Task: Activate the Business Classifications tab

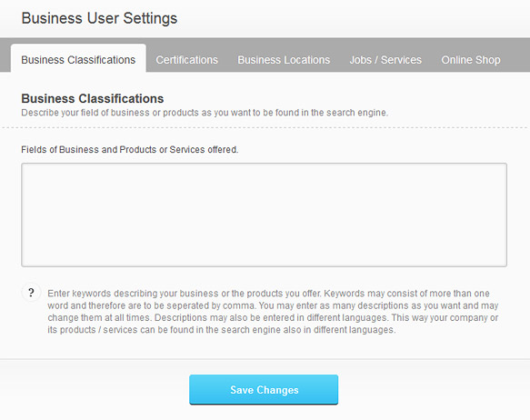Action: [x=78, y=58]
